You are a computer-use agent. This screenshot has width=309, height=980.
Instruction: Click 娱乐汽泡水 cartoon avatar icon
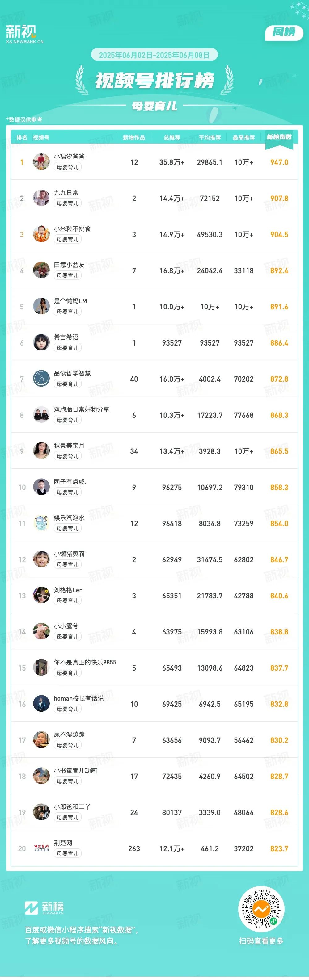click(x=41, y=523)
